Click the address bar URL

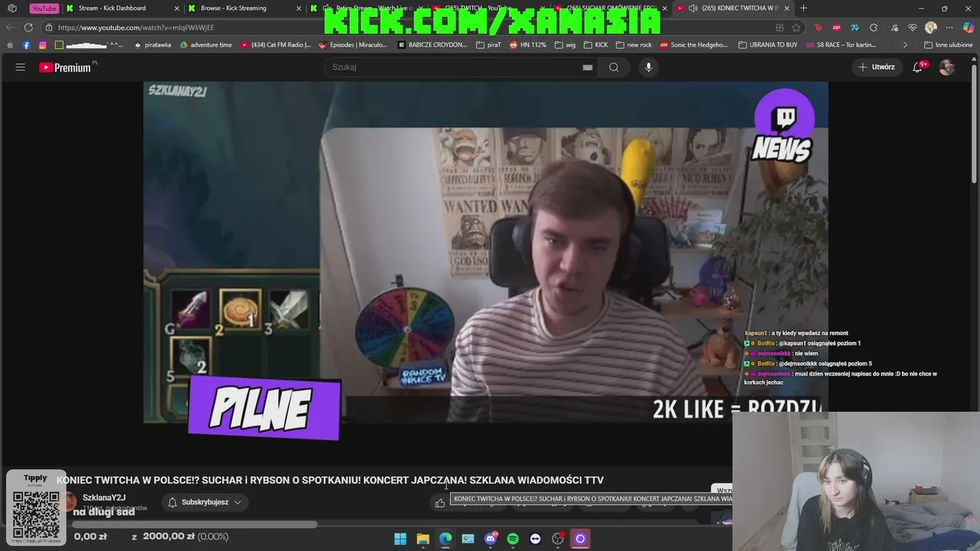[x=136, y=28]
